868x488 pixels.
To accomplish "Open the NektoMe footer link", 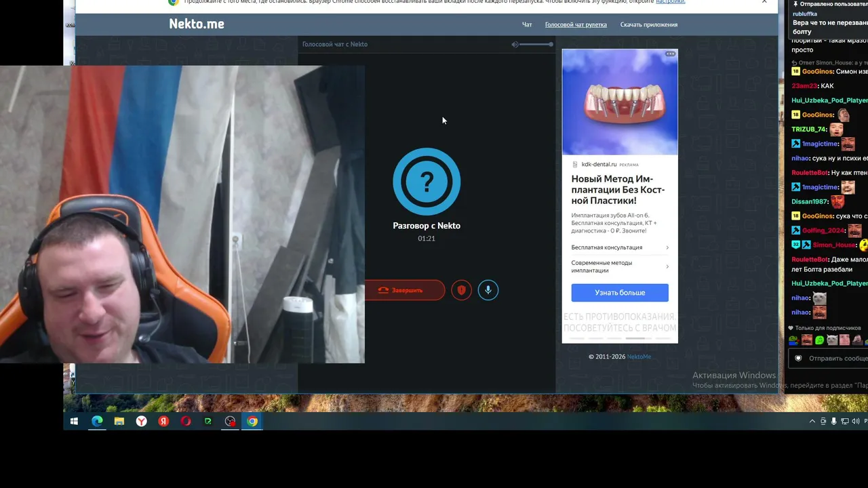I will (639, 357).
